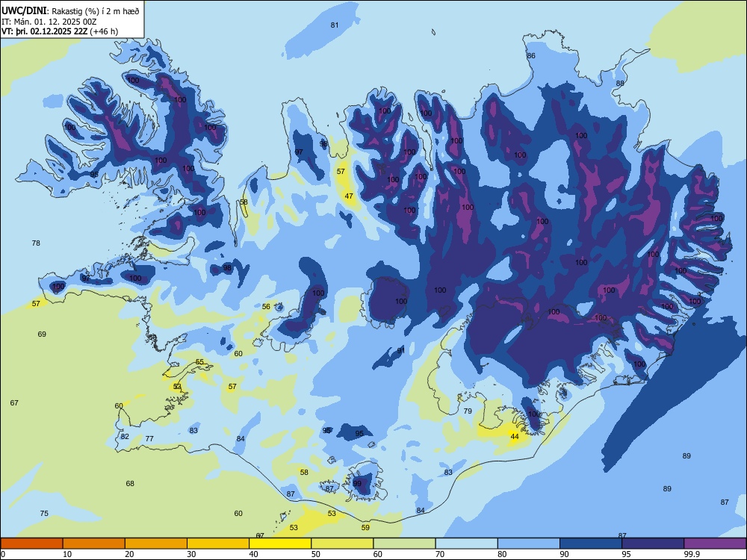This screenshot has width=747, height=560.
Task: Click the '55' value near the bay
Action: click(199, 362)
